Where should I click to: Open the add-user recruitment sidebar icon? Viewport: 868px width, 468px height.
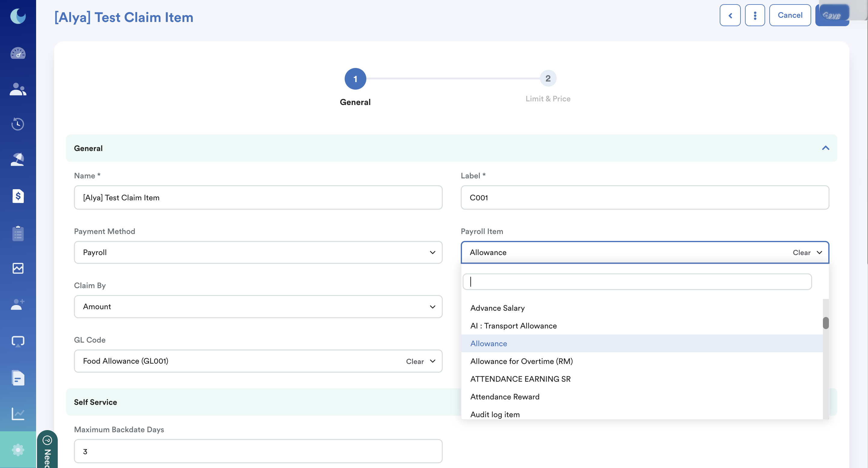(x=18, y=304)
